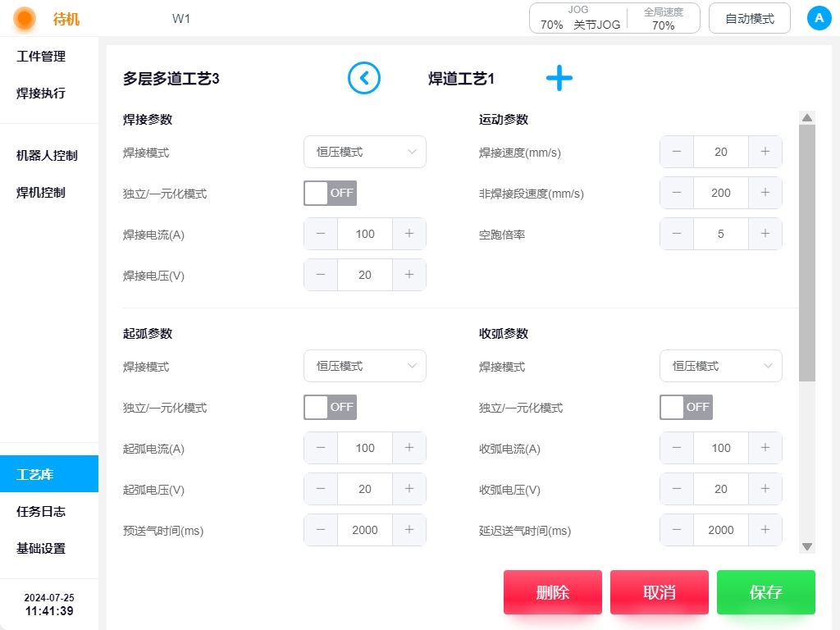Click the orange standby status indicator

pos(25,18)
